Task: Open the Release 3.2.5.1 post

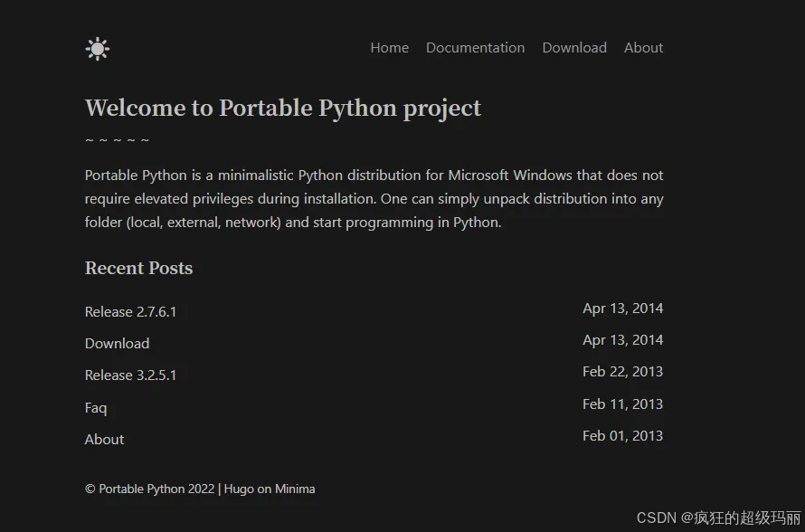Action: pos(130,375)
